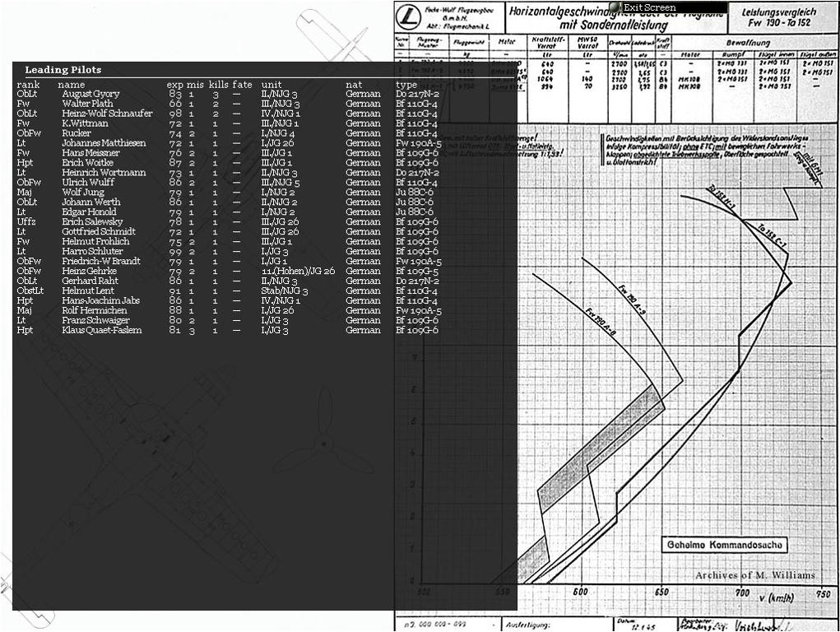This screenshot has width=840, height=632.
Task: Click Helmut Lent's rank ObstLt
Action: [x=30, y=290]
